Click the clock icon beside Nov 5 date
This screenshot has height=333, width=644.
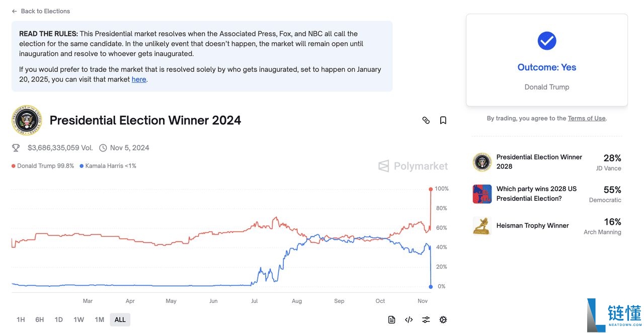103,147
